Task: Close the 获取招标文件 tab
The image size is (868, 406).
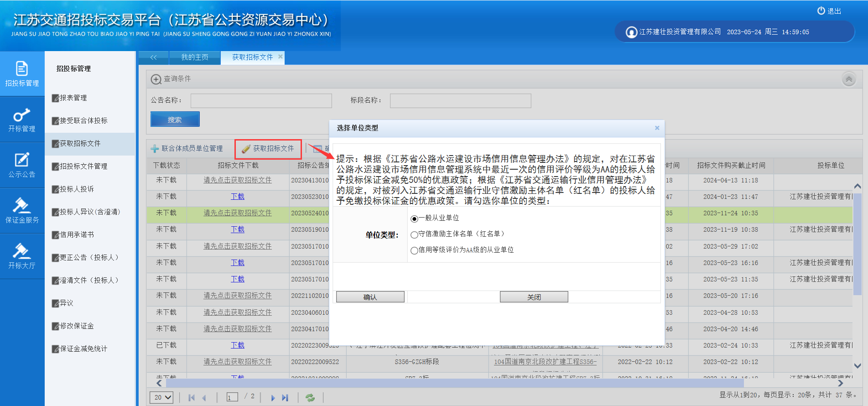Action: [x=280, y=57]
